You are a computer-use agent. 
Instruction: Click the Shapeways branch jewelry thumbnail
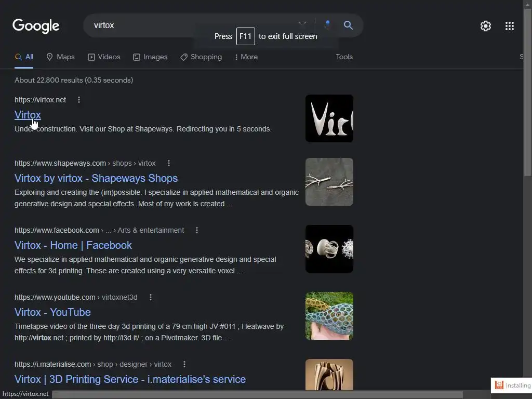329,182
